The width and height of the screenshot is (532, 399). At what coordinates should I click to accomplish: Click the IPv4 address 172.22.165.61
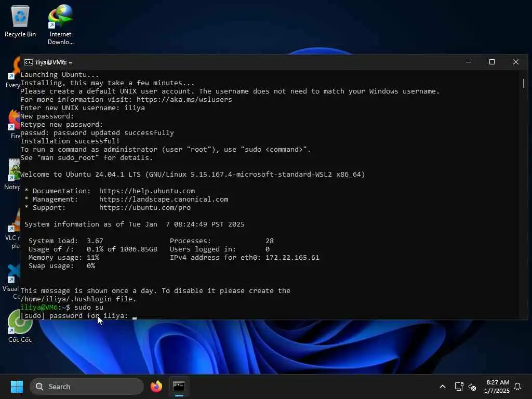click(x=292, y=258)
